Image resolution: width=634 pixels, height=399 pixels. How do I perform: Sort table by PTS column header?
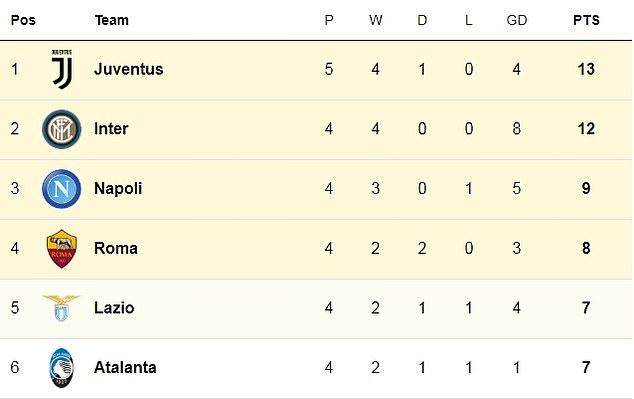(586, 20)
